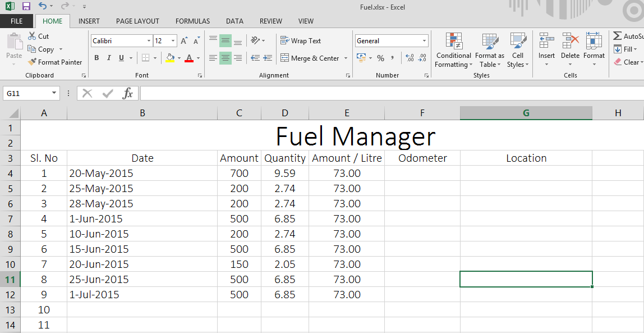
Task: Toggle Middle Align vertical alignment
Action: coord(225,40)
